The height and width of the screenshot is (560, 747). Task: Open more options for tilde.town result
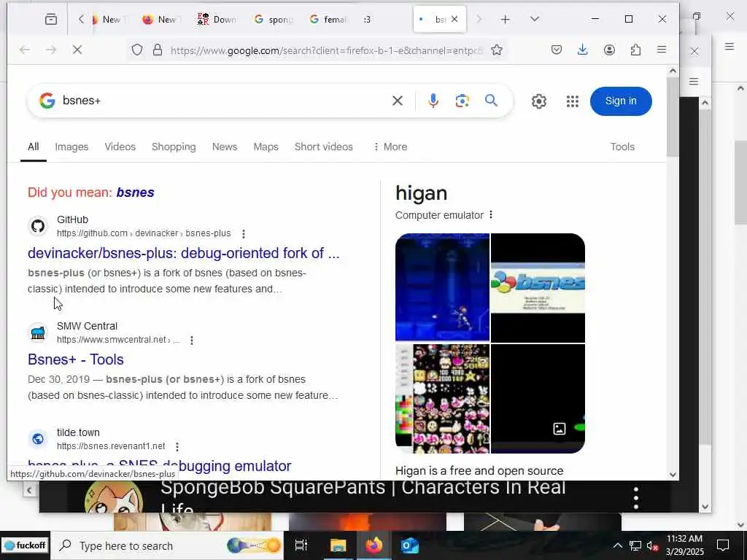[177, 447]
